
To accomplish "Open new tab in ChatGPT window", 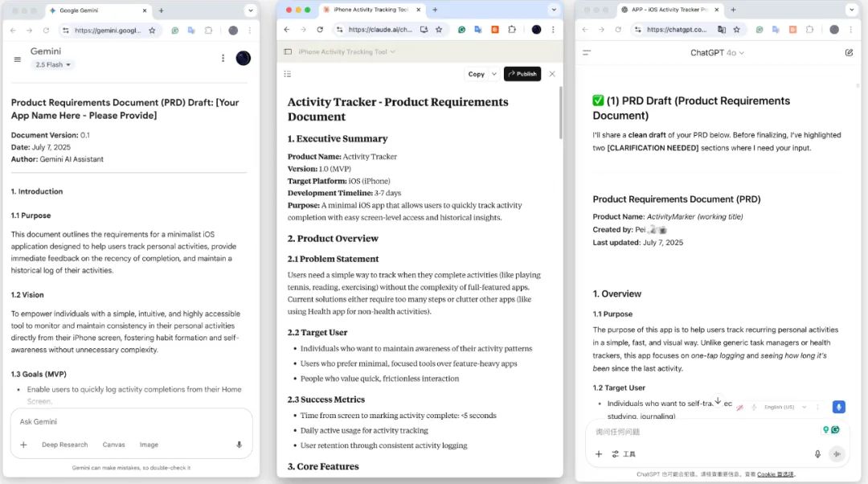I will pyautogui.click(x=733, y=10).
